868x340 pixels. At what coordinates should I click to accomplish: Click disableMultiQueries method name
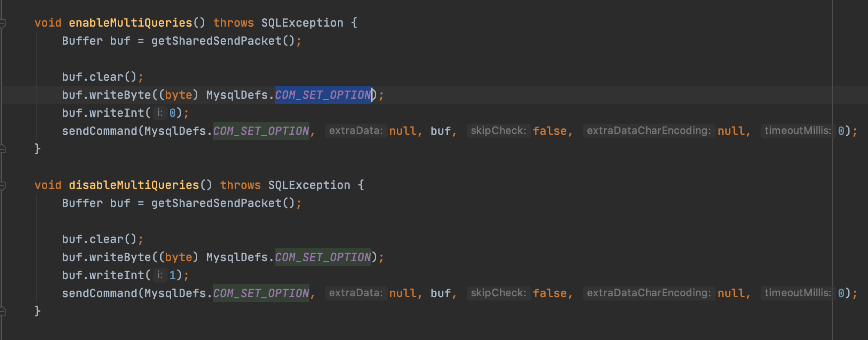134,185
